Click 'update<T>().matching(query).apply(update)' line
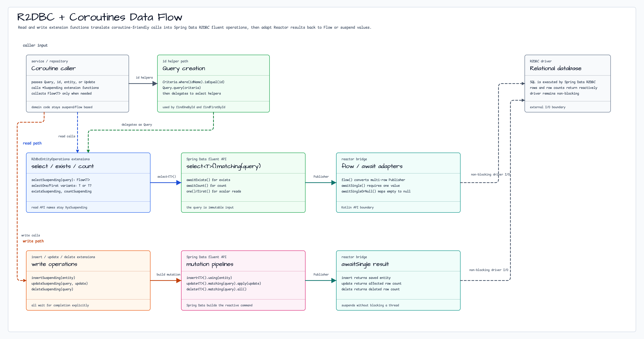This screenshot has height=339, width=644. pyautogui.click(x=224, y=283)
